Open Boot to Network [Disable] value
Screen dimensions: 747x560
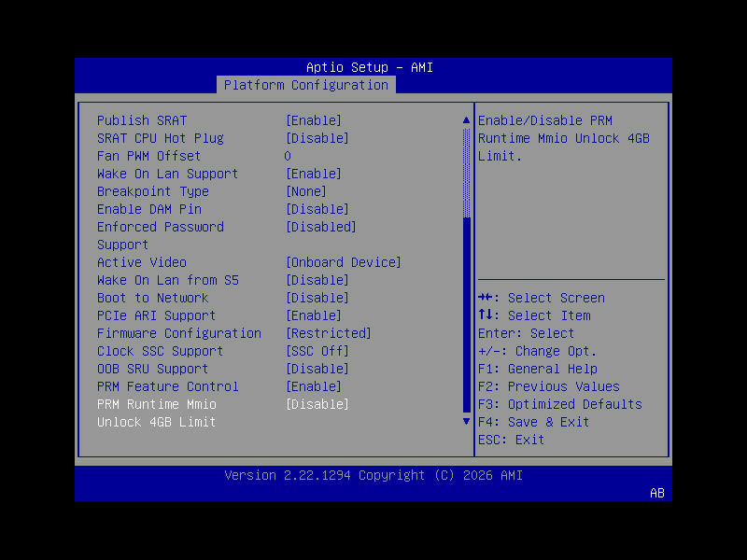[317, 298]
